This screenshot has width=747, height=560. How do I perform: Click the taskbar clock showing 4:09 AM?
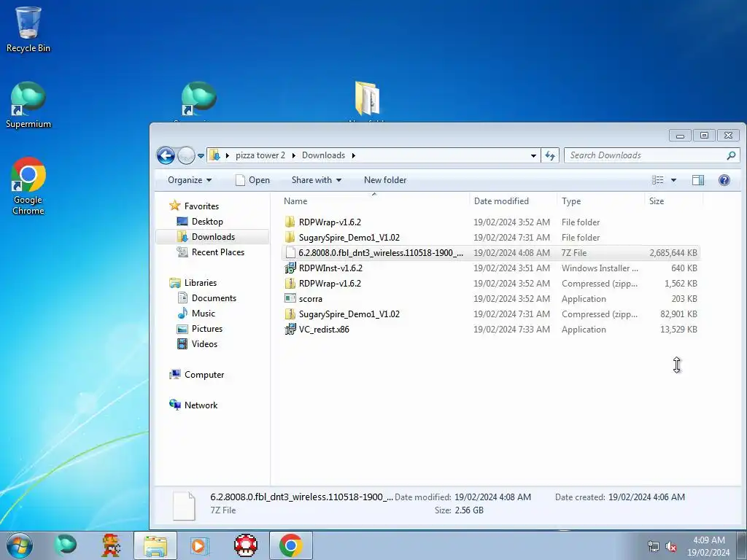tap(708, 546)
